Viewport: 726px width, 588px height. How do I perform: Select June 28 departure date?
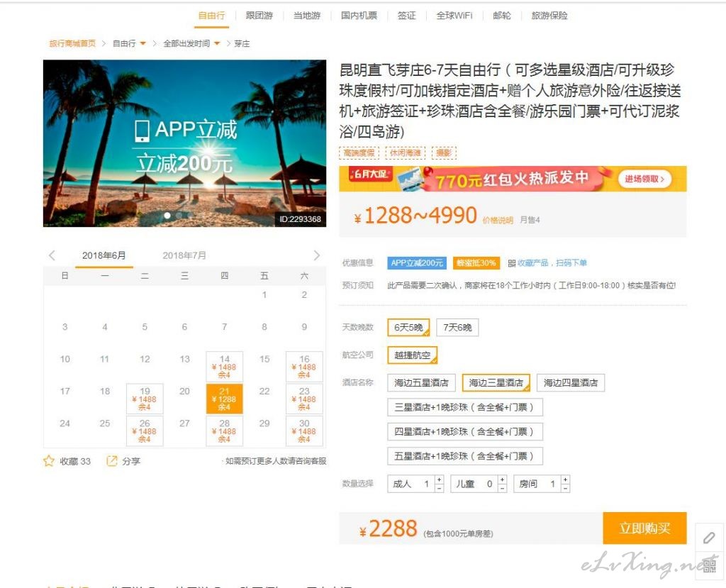(224, 431)
